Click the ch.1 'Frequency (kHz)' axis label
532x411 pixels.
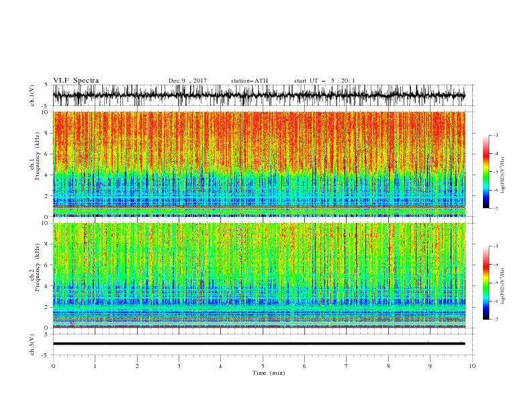[x=37, y=154]
